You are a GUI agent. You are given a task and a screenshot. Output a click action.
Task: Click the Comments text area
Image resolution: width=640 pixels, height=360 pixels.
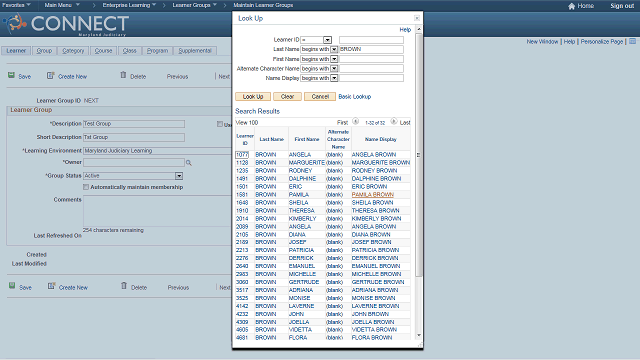click(158, 211)
